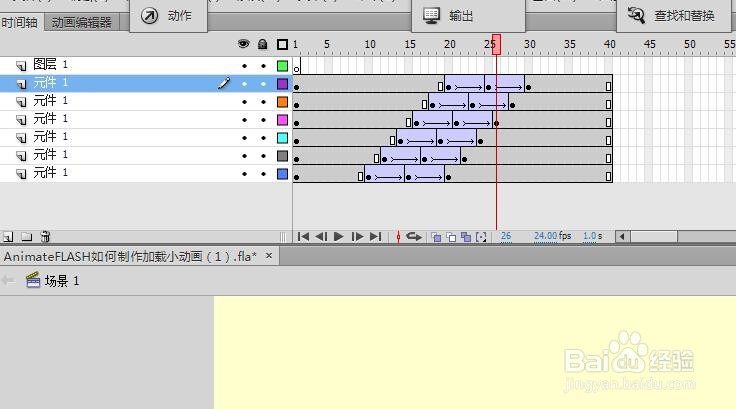The height and width of the screenshot is (409, 736).
Task: Click the blue outline color swatch
Action: (x=282, y=174)
